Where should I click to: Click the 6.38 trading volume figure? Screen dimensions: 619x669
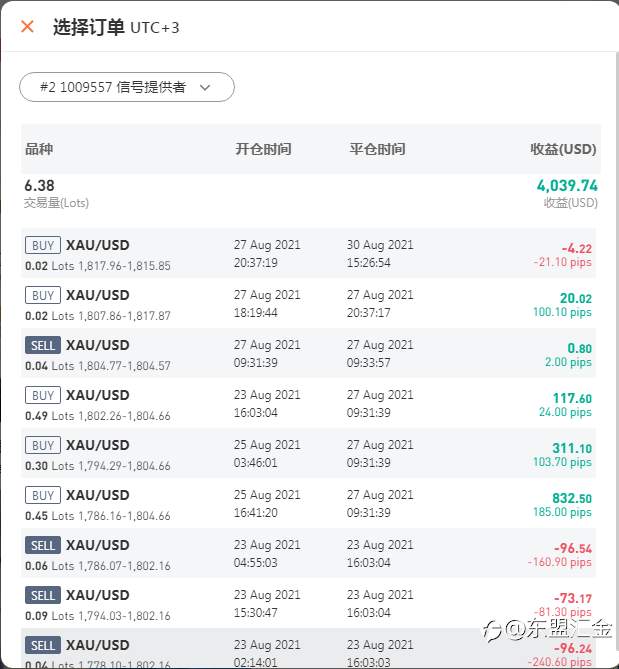tap(39, 186)
